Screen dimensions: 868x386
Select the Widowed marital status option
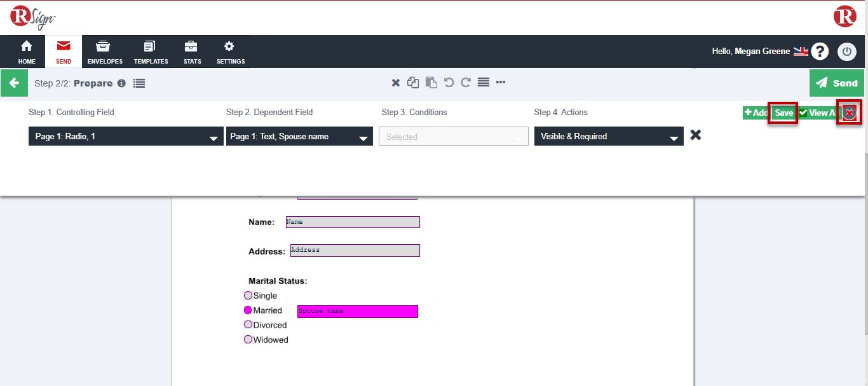(x=248, y=340)
